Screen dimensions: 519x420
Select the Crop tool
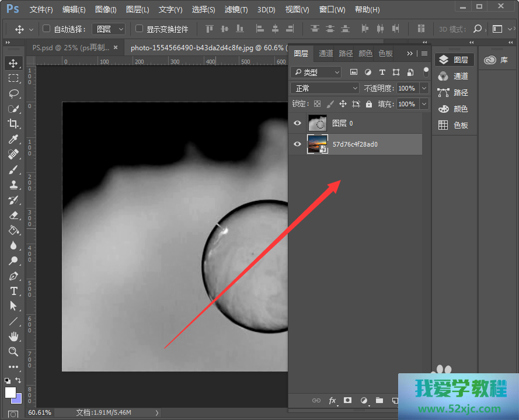tap(13, 124)
